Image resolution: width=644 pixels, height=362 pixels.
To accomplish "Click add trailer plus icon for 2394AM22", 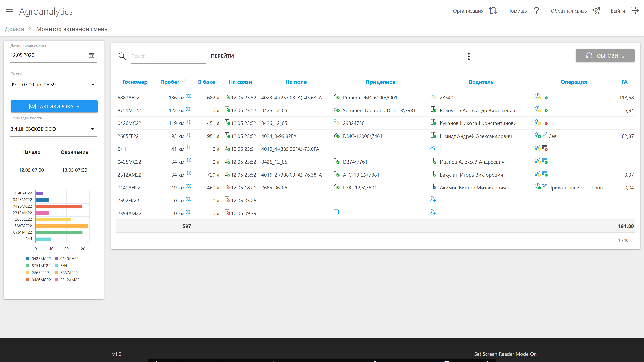I will [x=336, y=212].
